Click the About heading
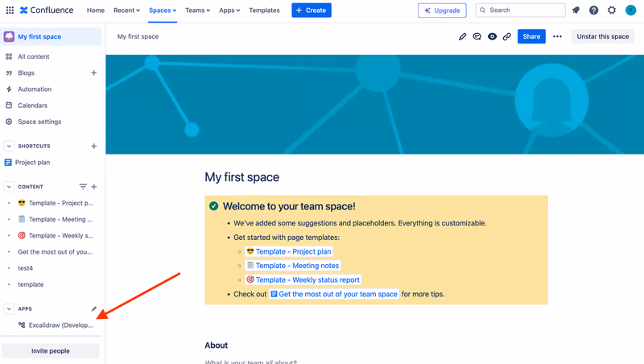Image resolution: width=644 pixels, height=364 pixels. [x=217, y=345]
